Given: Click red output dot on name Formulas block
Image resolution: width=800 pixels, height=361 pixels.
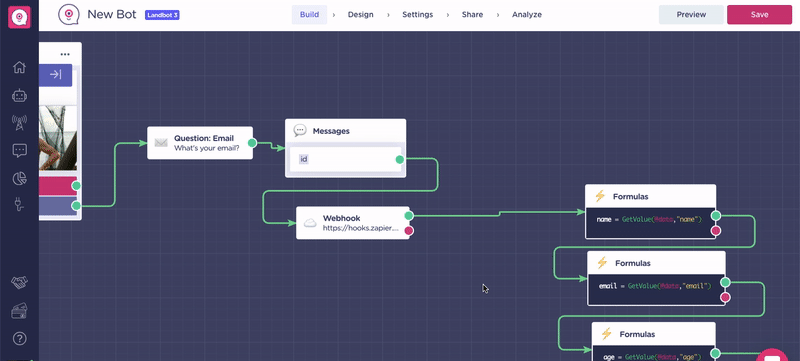Looking at the screenshot, I should [x=716, y=231].
